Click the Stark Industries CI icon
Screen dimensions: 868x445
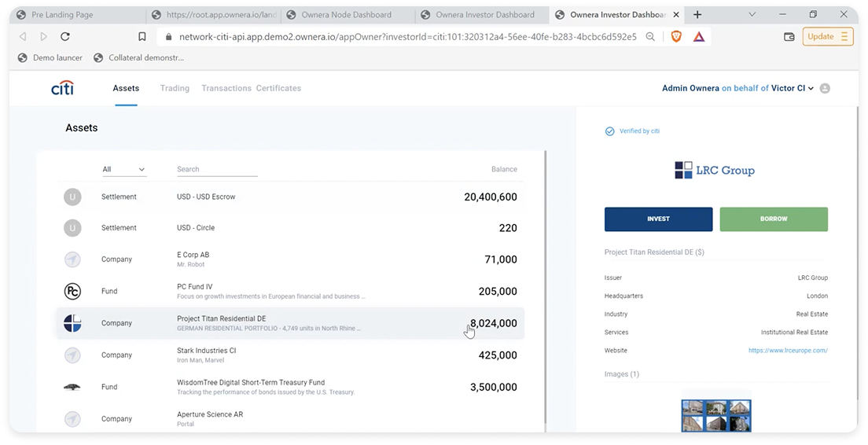click(x=72, y=355)
